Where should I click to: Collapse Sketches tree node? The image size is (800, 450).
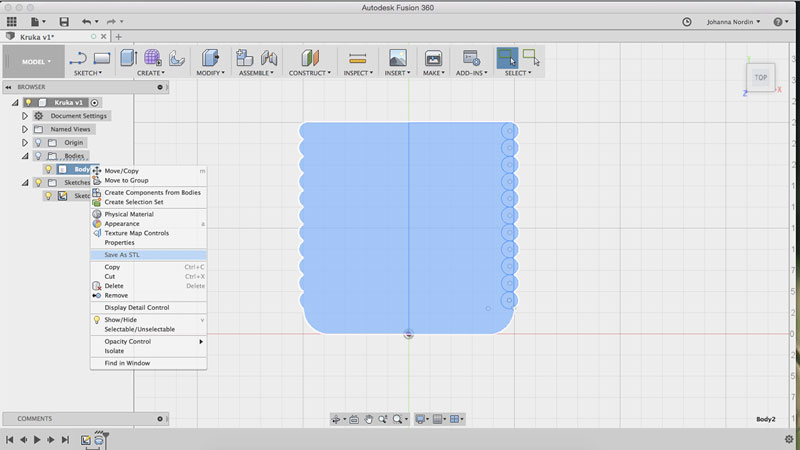click(x=25, y=183)
